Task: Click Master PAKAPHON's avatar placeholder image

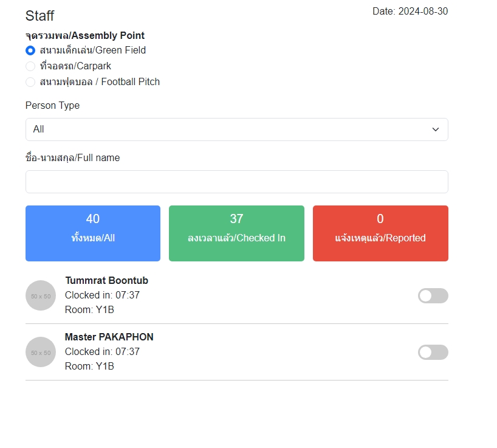Action: (41, 352)
